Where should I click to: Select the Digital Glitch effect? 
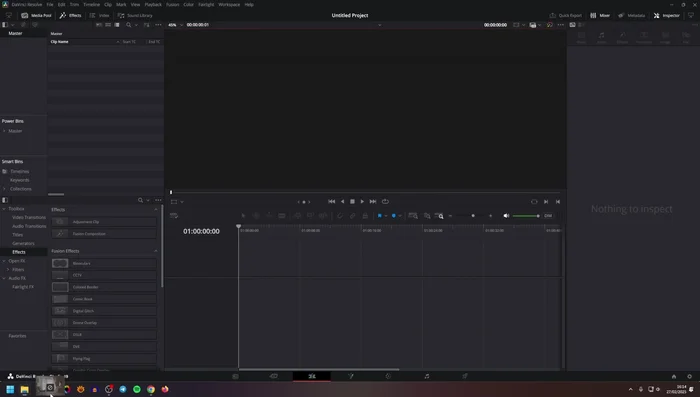click(x=104, y=311)
